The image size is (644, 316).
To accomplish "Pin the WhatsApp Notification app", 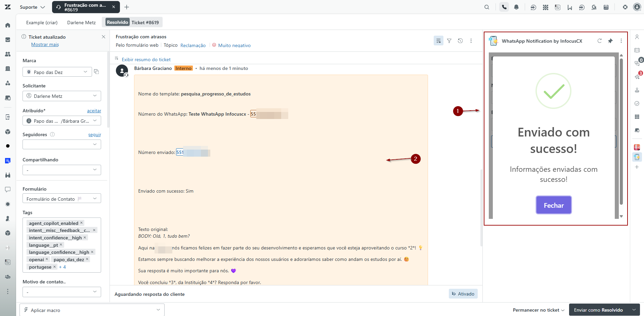I will point(610,41).
